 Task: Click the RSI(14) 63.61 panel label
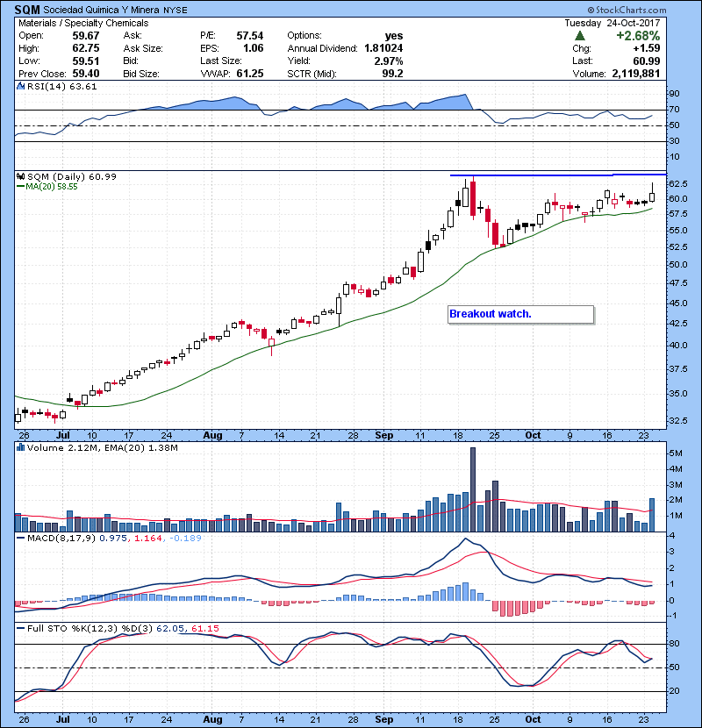point(61,86)
